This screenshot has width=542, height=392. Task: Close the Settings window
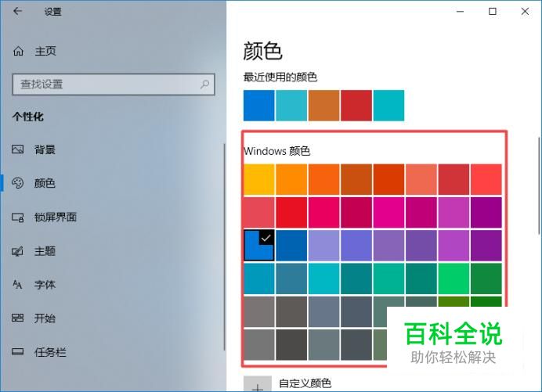click(x=525, y=12)
